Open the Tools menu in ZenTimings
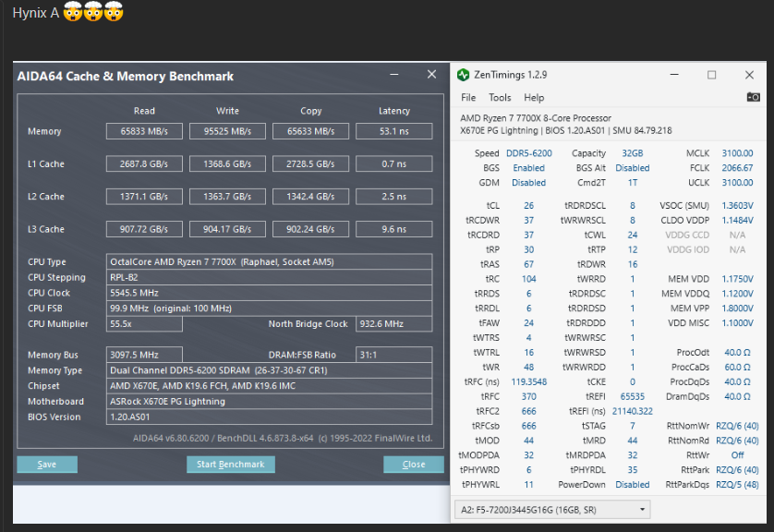Viewport: 774px width, 532px height. pyautogui.click(x=500, y=98)
